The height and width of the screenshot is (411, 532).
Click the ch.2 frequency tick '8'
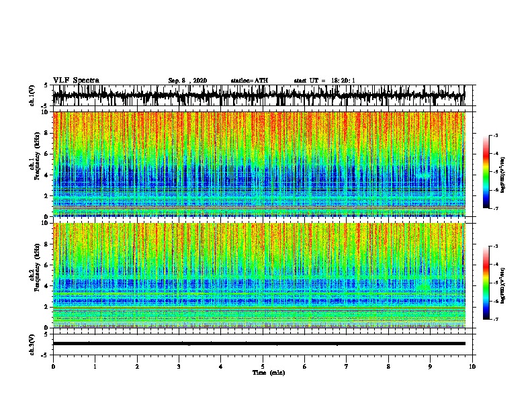(x=46, y=244)
